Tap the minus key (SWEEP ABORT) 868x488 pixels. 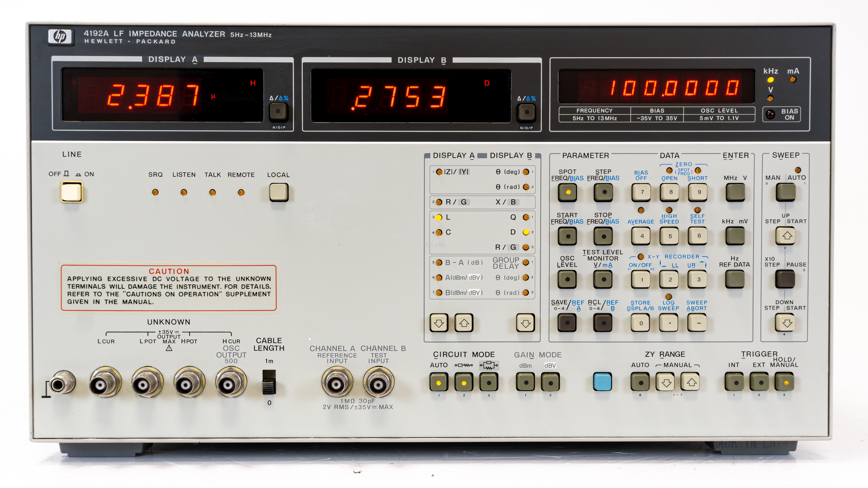(x=697, y=323)
